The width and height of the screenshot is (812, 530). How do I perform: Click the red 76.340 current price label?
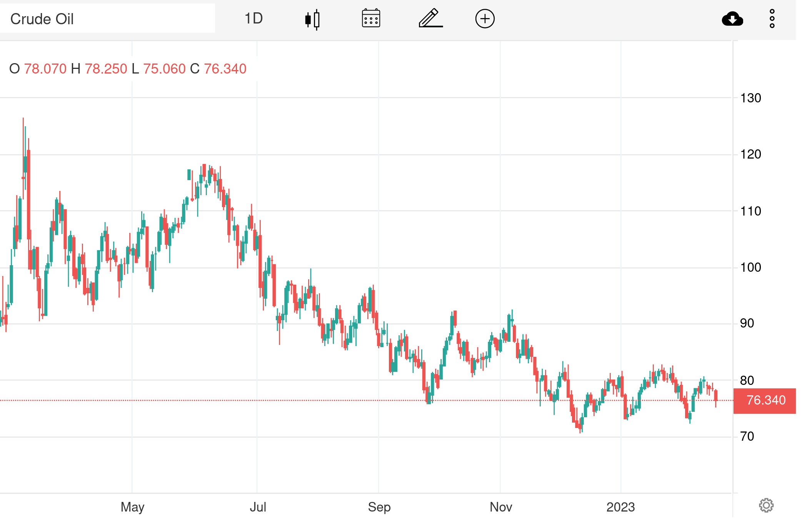765,400
